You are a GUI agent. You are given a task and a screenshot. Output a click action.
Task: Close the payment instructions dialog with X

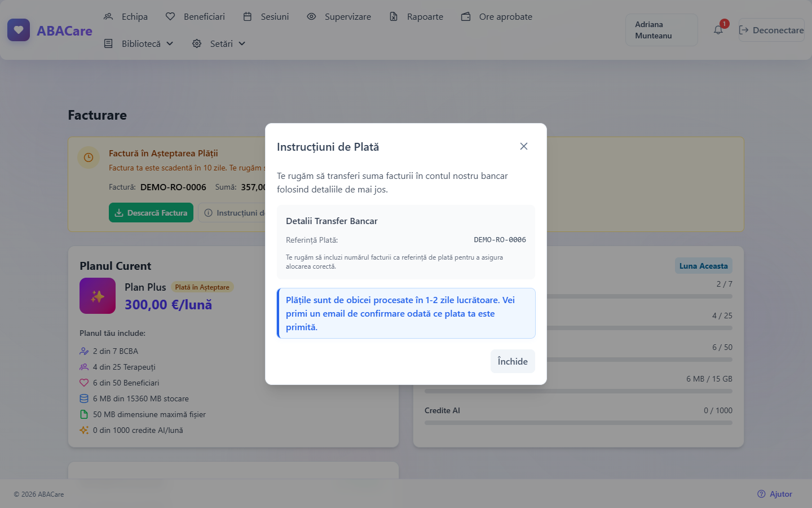coord(524,146)
